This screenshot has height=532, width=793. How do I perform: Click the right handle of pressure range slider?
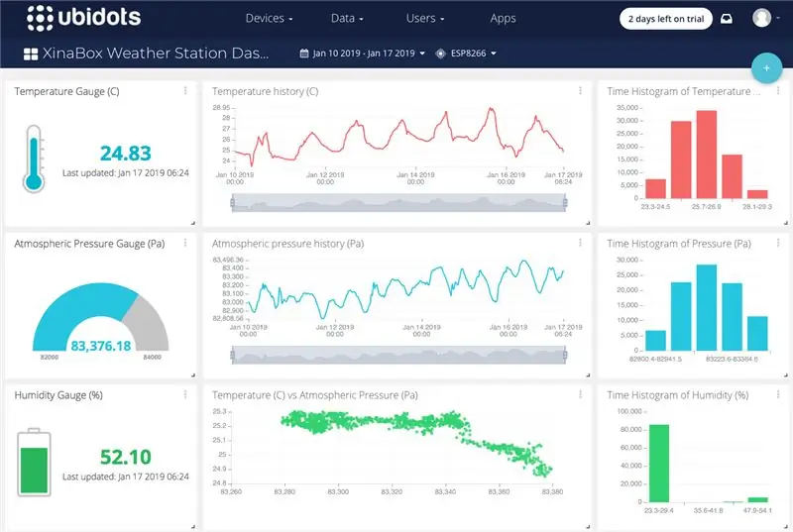tap(565, 356)
